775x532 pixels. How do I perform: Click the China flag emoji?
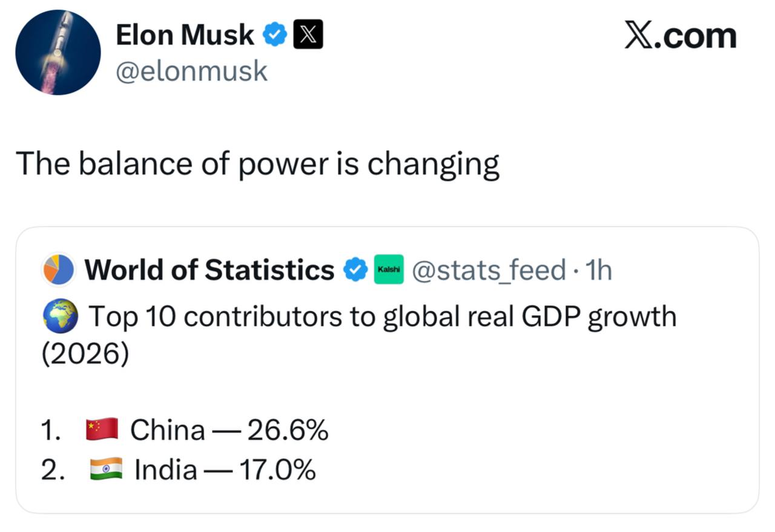[x=102, y=430]
